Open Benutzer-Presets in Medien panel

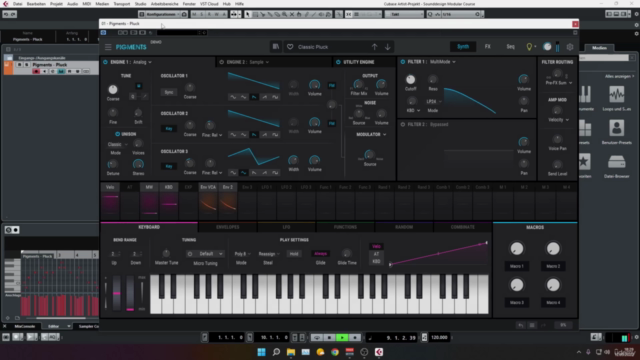tap(616, 132)
